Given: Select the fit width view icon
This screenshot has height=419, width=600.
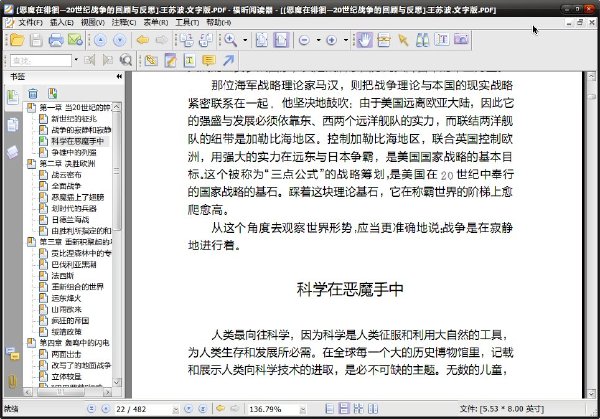Looking at the screenshot, I should click(x=280, y=40).
